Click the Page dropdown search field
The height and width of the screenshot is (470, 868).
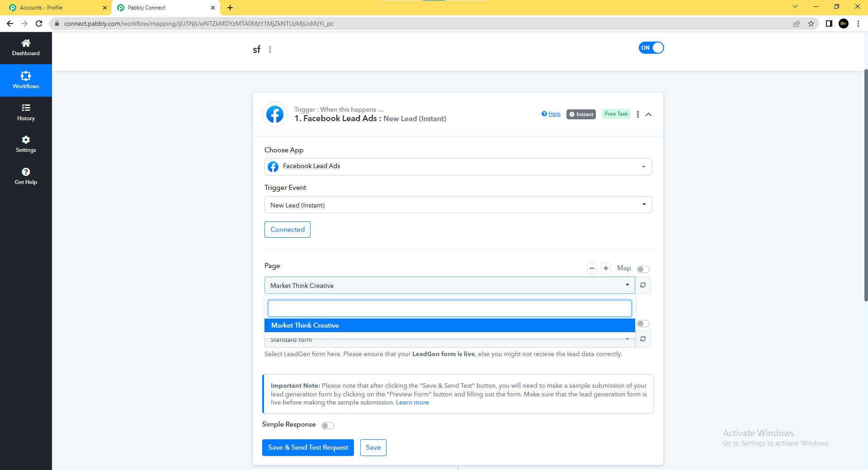click(450, 308)
